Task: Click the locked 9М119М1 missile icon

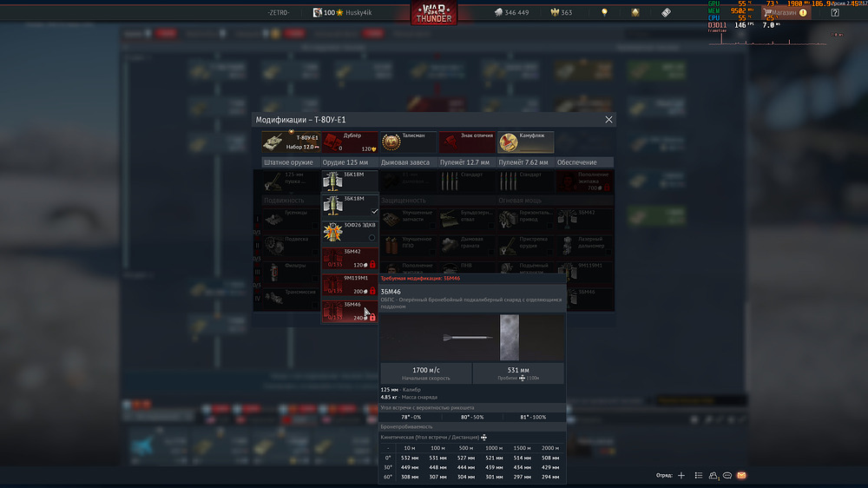Action: click(335, 285)
